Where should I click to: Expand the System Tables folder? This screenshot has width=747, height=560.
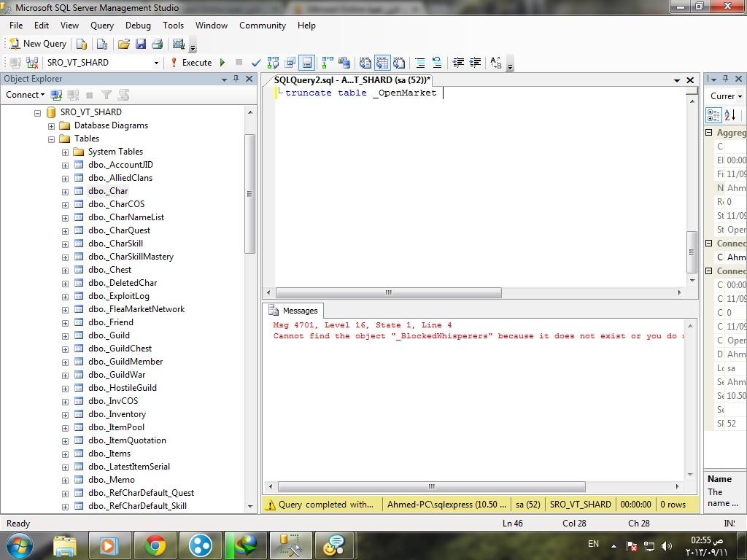[65, 153]
